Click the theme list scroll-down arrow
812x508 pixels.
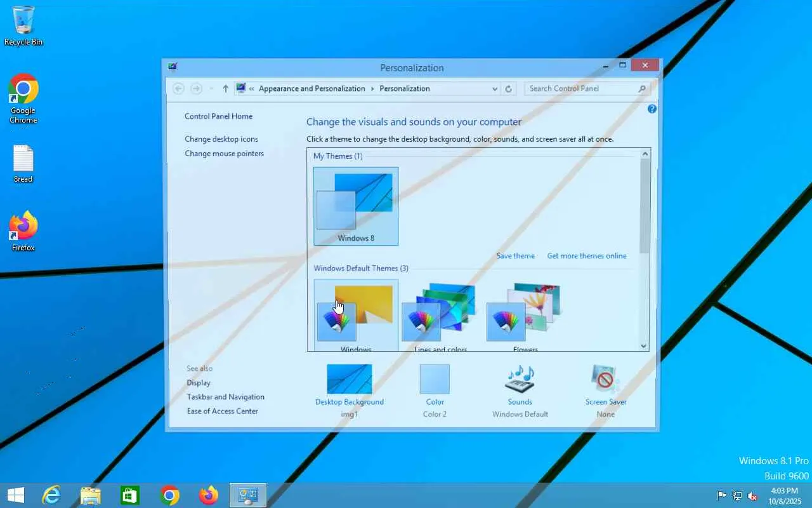(x=645, y=346)
